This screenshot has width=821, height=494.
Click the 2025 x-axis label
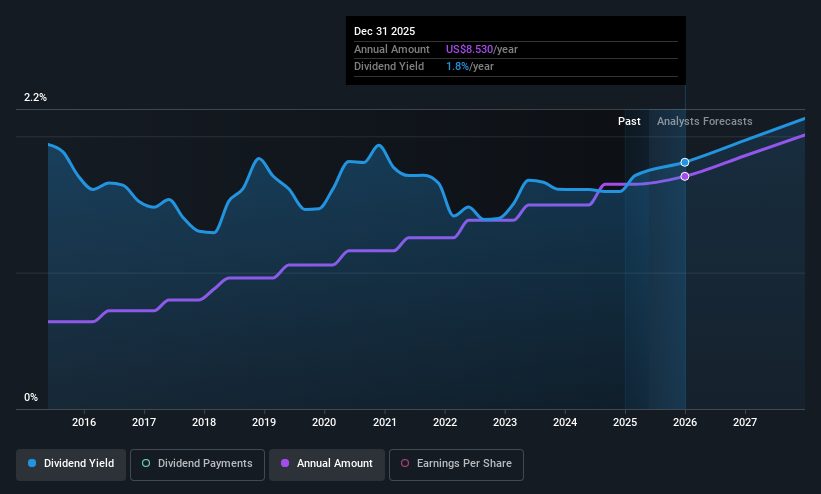point(625,422)
